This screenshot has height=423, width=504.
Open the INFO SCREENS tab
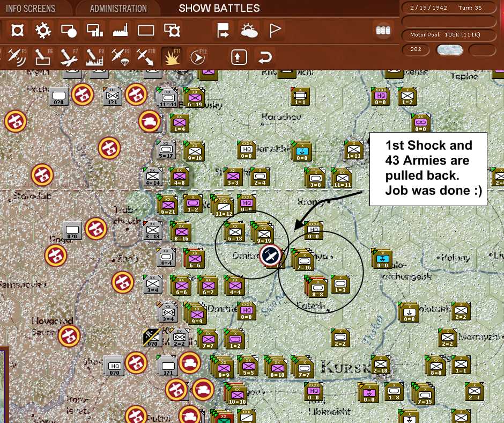tap(31, 9)
